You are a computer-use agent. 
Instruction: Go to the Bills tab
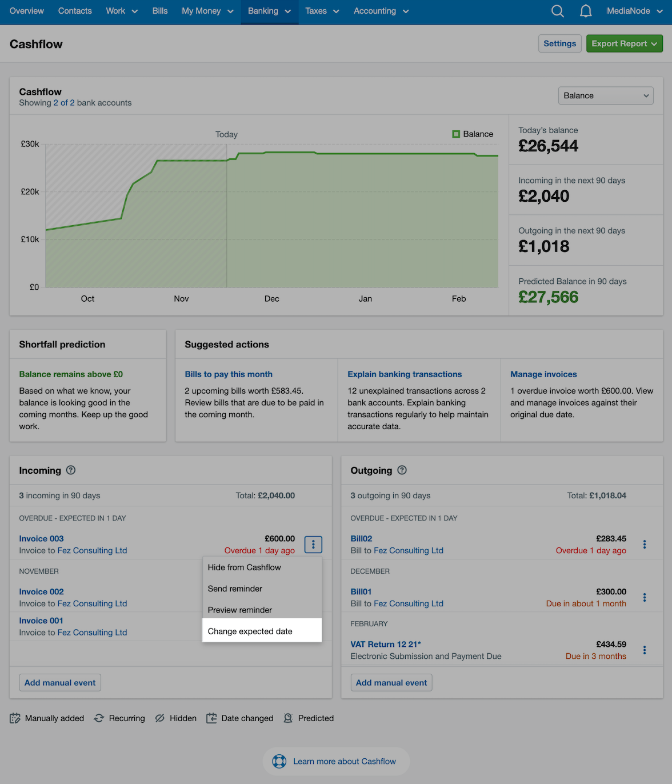point(160,11)
